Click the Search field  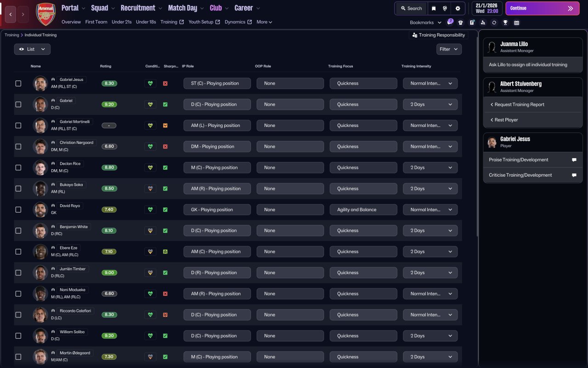coord(411,8)
